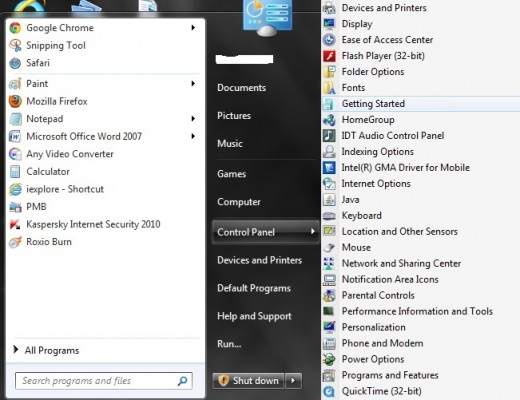Click the Notepad icon
The height and width of the screenshot is (400, 520).
point(15,119)
